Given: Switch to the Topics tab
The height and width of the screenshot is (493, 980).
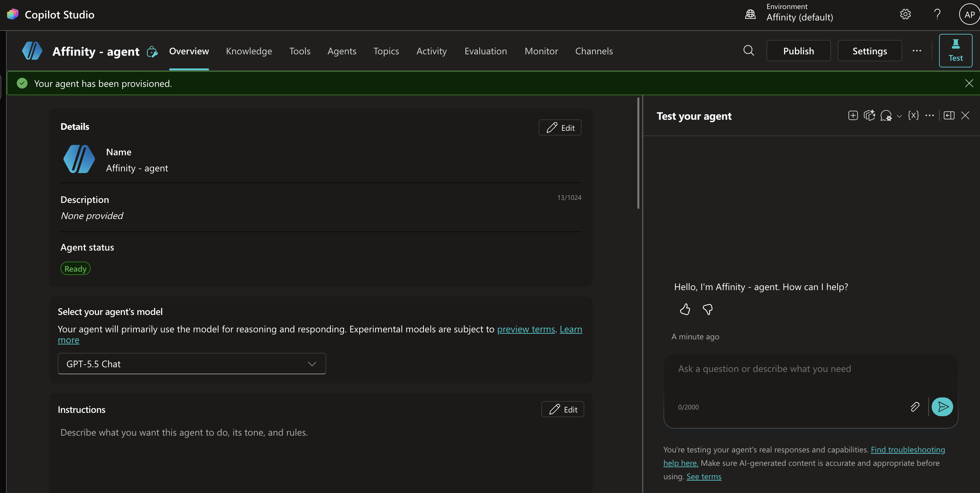Looking at the screenshot, I should [x=386, y=51].
